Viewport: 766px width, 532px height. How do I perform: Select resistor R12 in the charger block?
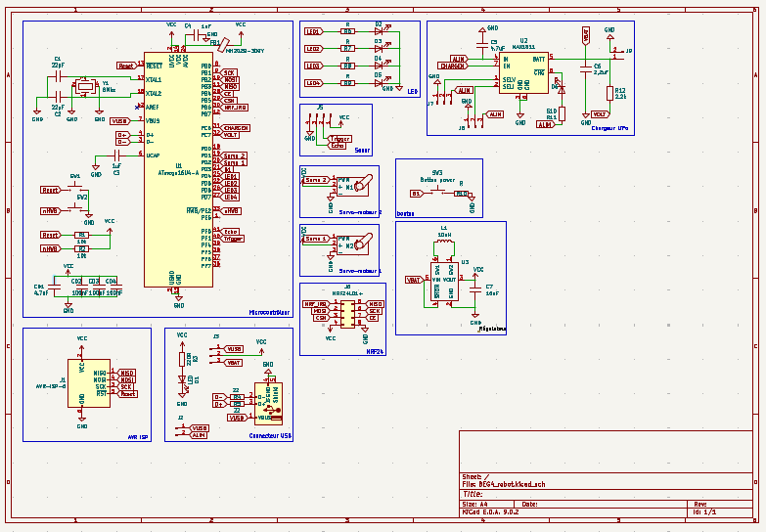click(609, 93)
